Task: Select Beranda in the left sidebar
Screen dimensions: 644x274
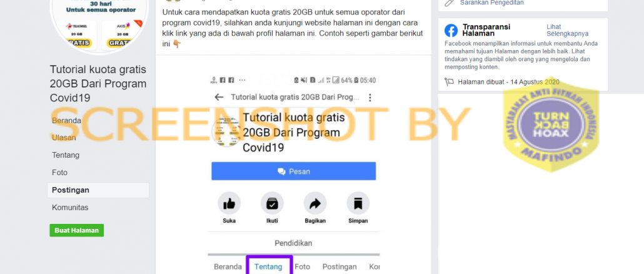Action: pyautogui.click(x=66, y=121)
